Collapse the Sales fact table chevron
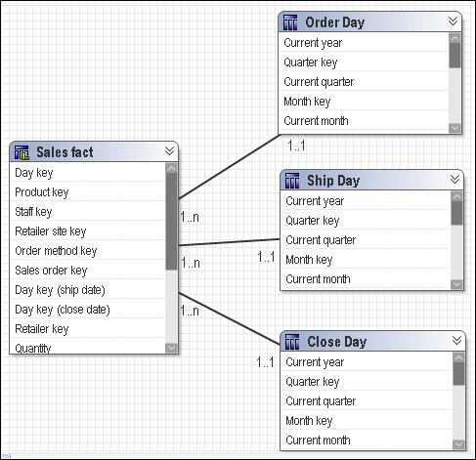 pyautogui.click(x=169, y=150)
